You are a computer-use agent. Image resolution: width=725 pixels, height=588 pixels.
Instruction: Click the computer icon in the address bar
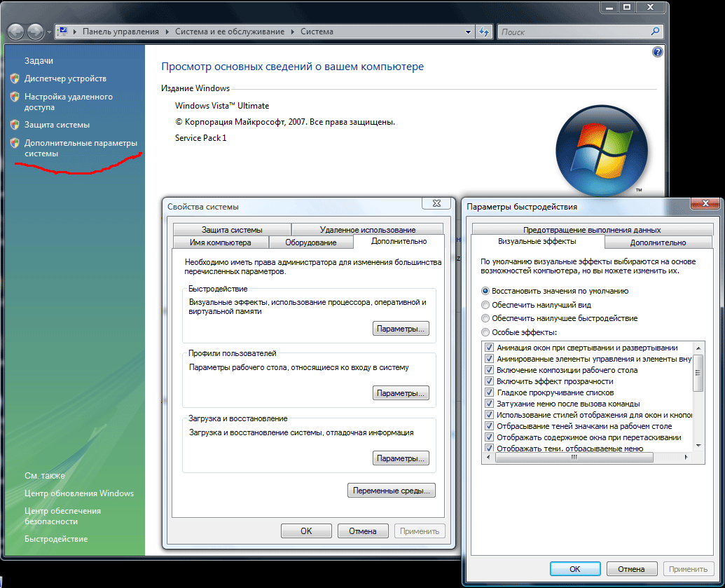click(63, 32)
